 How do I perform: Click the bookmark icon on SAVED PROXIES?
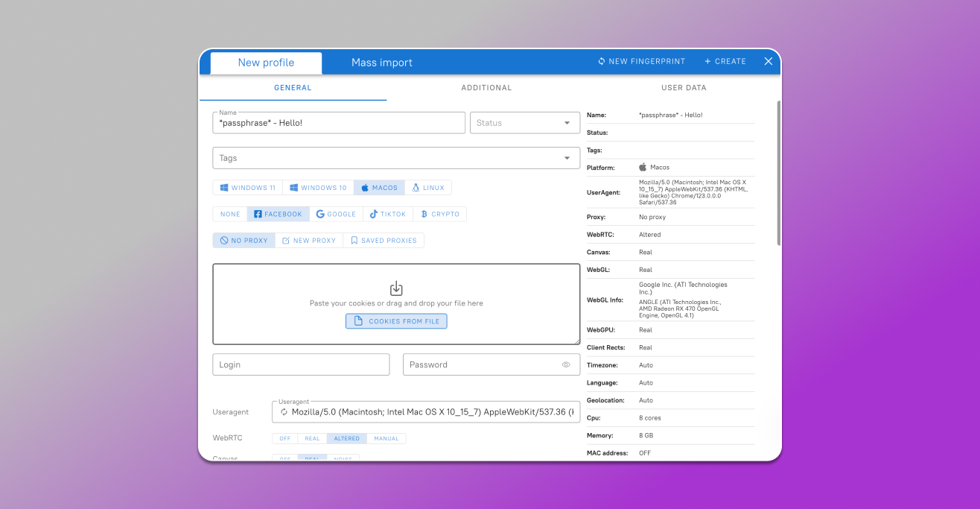click(356, 240)
